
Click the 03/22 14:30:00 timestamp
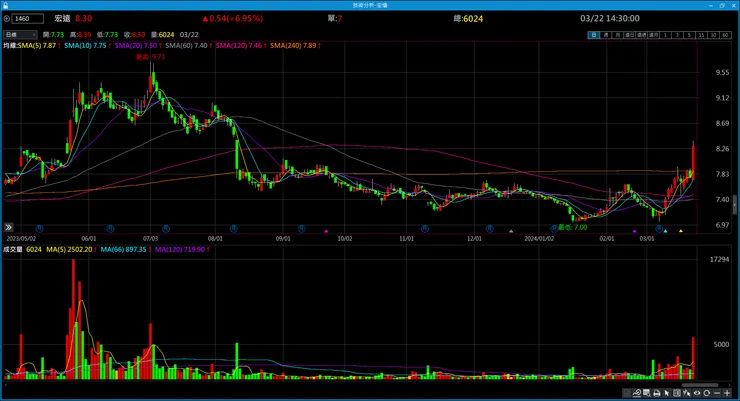(x=610, y=18)
